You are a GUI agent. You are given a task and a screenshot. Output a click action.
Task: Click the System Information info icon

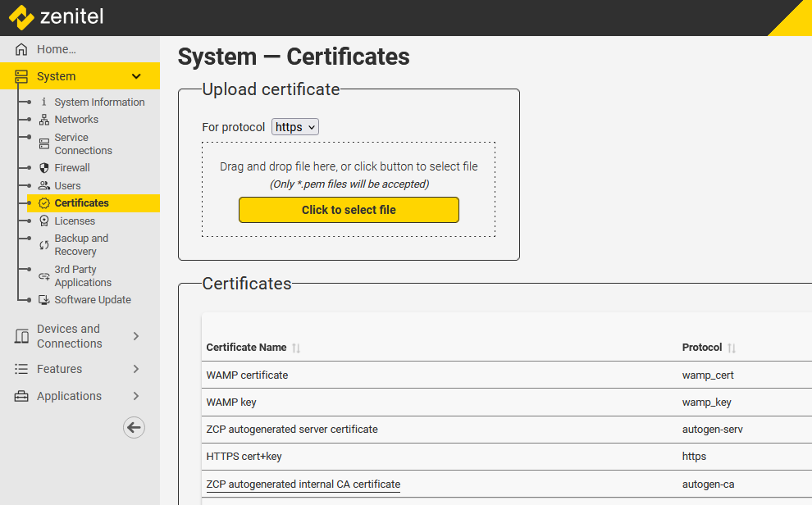tap(44, 102)
